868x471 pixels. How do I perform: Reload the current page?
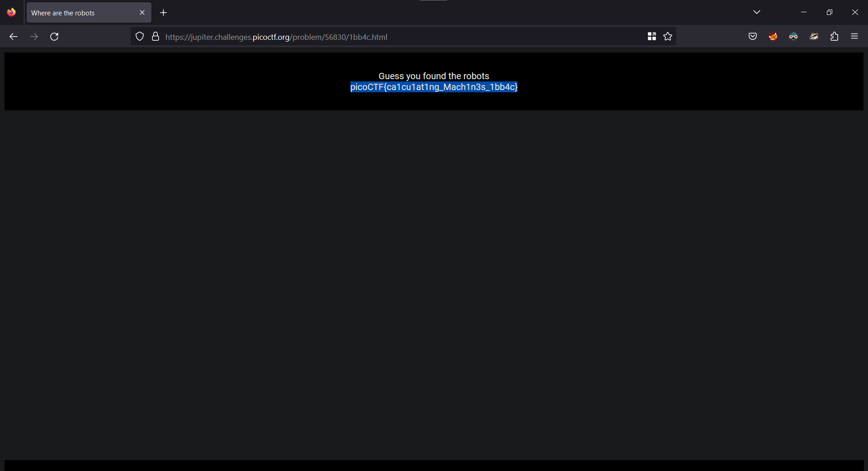(54, 37)
